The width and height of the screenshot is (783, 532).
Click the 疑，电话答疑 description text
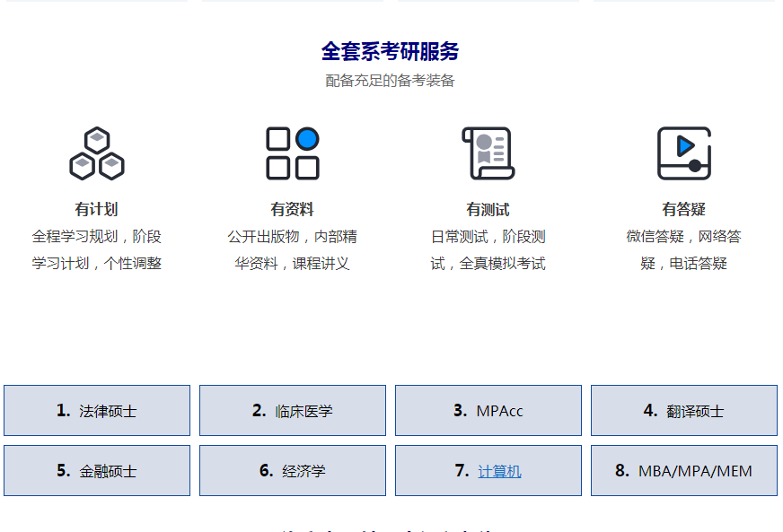(x=683, y=263)
